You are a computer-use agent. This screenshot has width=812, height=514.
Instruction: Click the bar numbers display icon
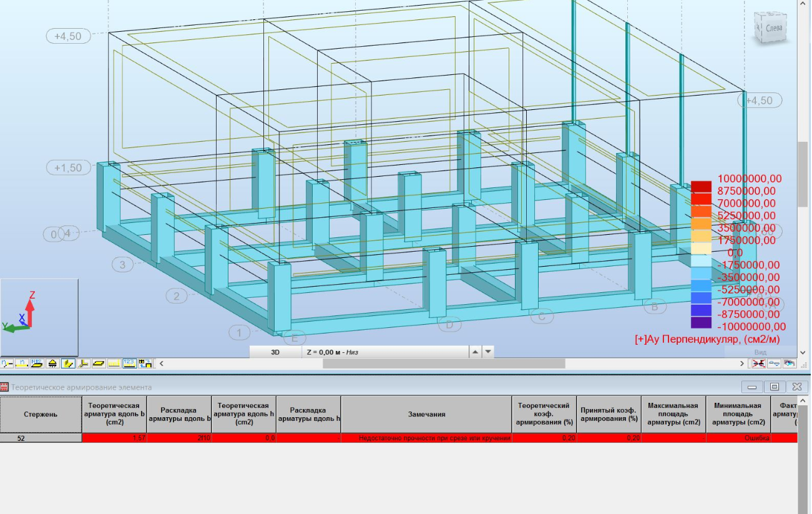[22, 363]
